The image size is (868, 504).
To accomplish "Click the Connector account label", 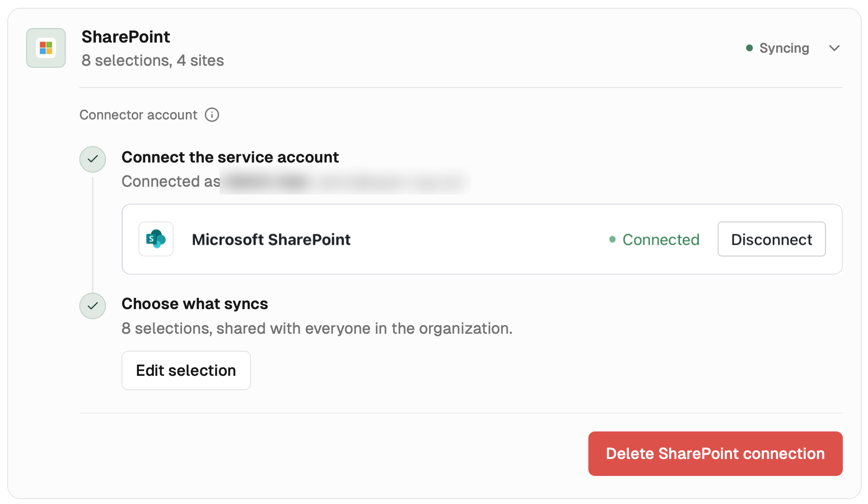I will [x=138, y=115].
